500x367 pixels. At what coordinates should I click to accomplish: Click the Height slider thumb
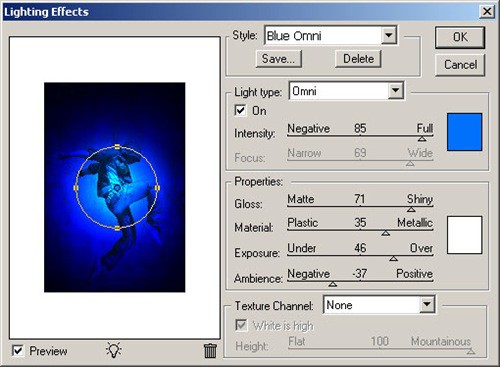pos(471,351)
